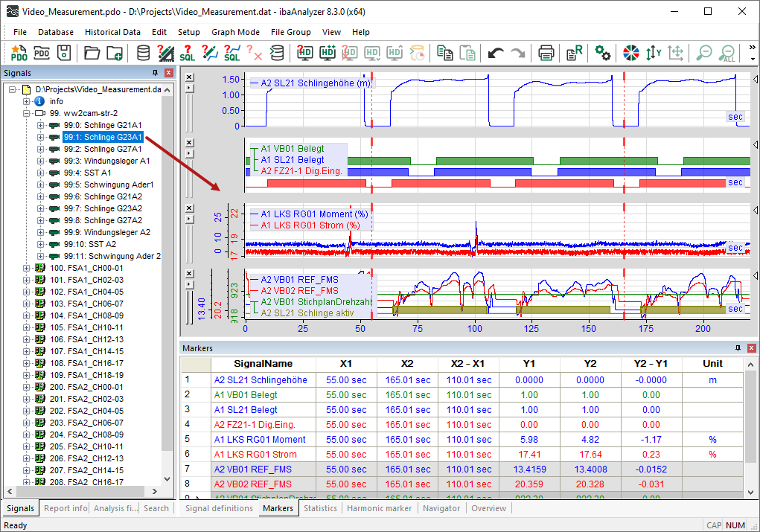Expand the info tree node
This screenshot has width=760, height=532.
pos(27,101)
